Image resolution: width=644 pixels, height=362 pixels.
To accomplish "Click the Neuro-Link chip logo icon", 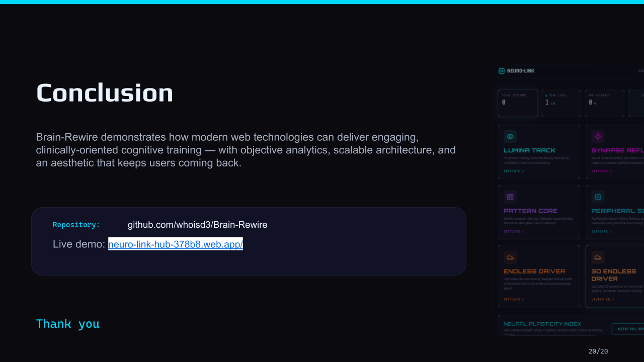I will click(x=502, y=71).
